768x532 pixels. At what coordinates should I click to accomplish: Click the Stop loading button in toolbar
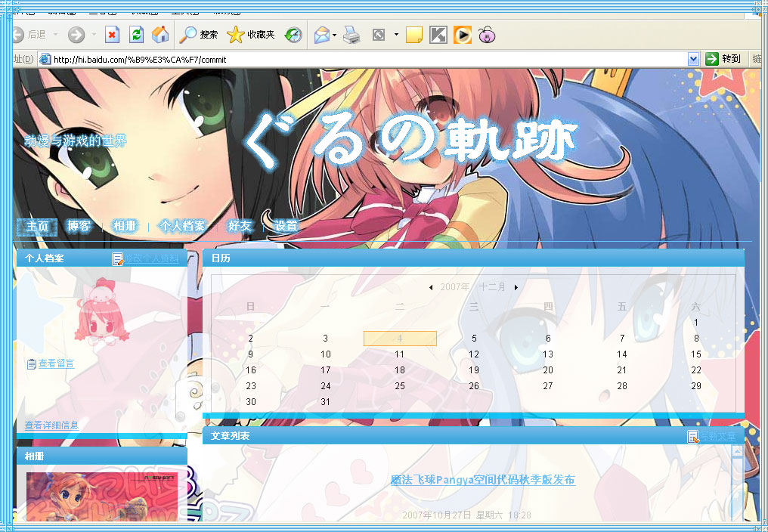(112, 35)
